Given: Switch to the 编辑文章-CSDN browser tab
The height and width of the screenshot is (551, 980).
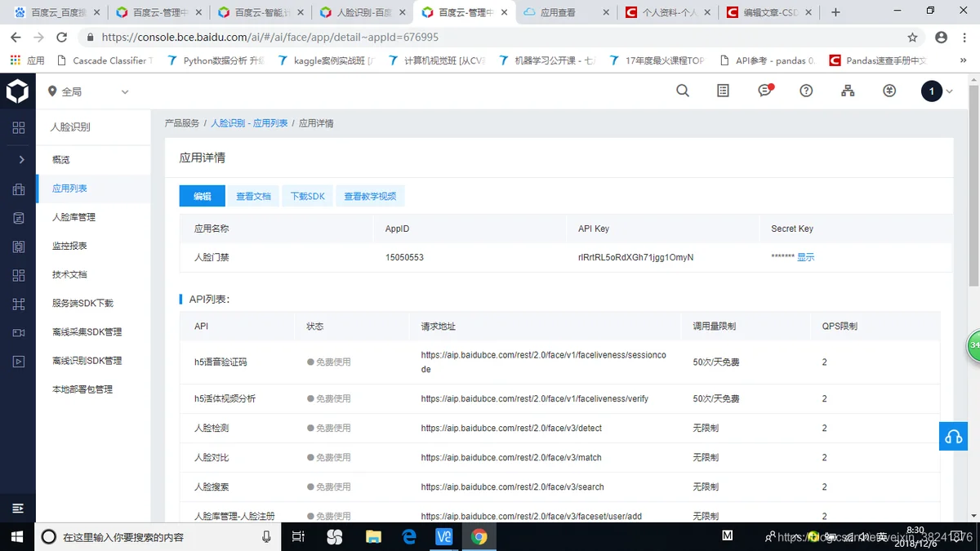Looking at the screenshot, I should (769, 12).
